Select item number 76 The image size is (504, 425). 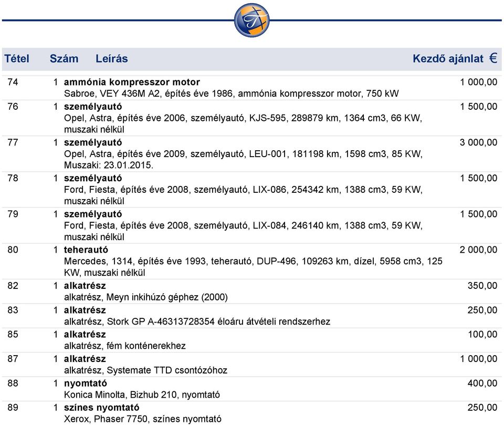[13, 107]
